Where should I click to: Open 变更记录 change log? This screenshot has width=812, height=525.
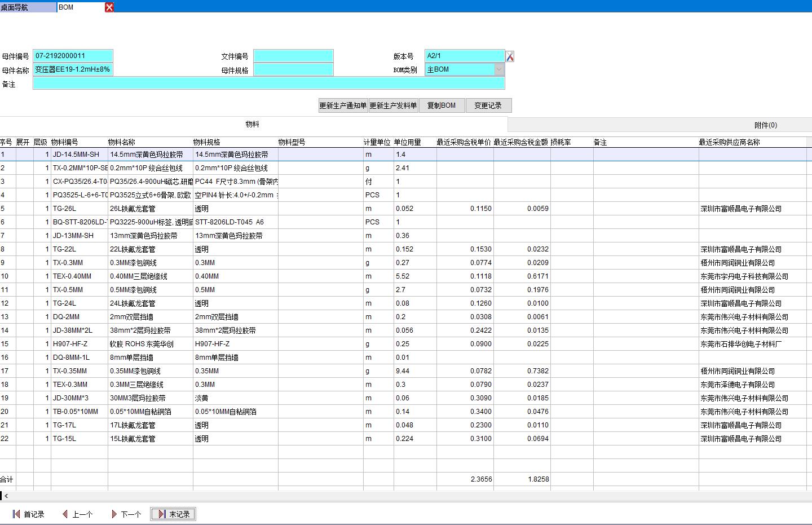(488, 105)
